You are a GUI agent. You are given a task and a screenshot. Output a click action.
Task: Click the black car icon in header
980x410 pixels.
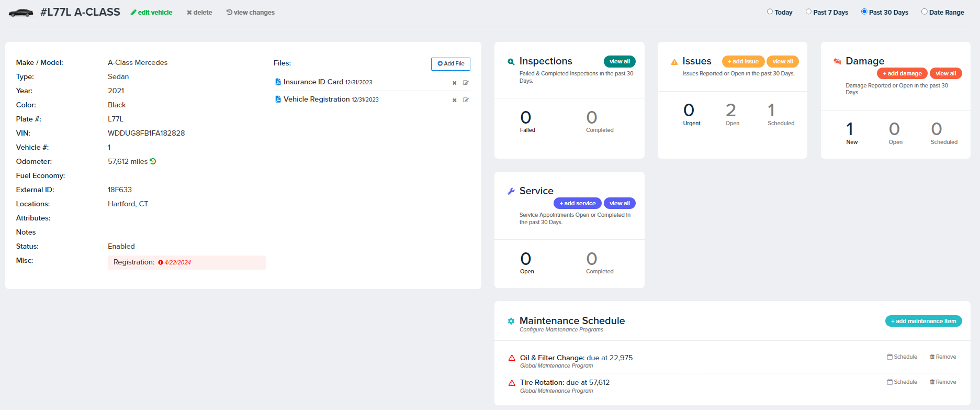pos(21,13)
